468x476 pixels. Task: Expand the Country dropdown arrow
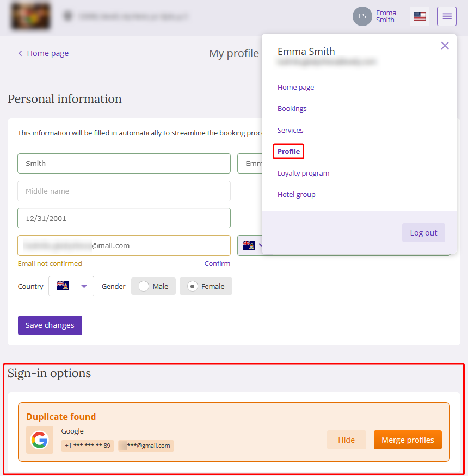[84, 286]
